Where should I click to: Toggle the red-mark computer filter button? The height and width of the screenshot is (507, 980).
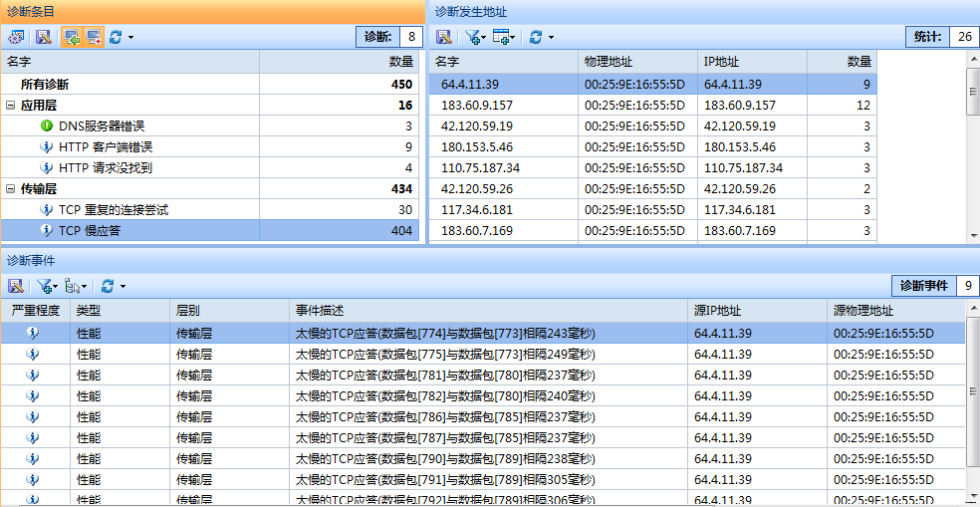coord(95,37)
